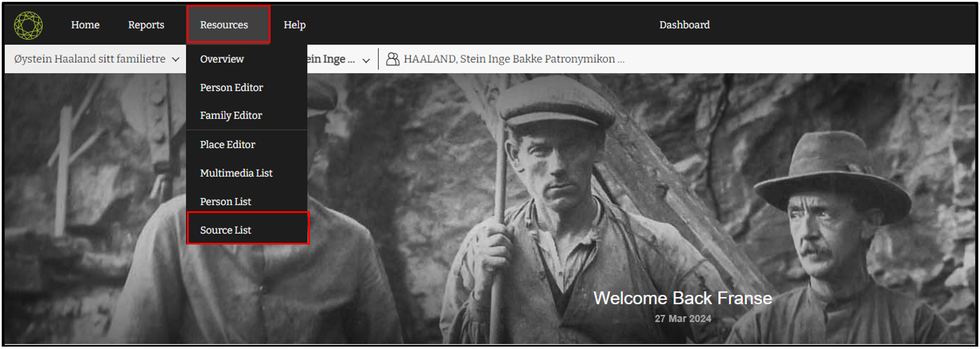Click the green gem logo icon

point(28,25)
